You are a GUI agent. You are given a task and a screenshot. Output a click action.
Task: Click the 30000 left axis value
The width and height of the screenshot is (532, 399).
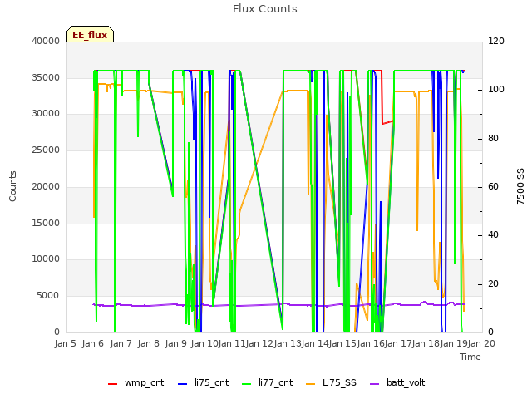coord(46,114)
